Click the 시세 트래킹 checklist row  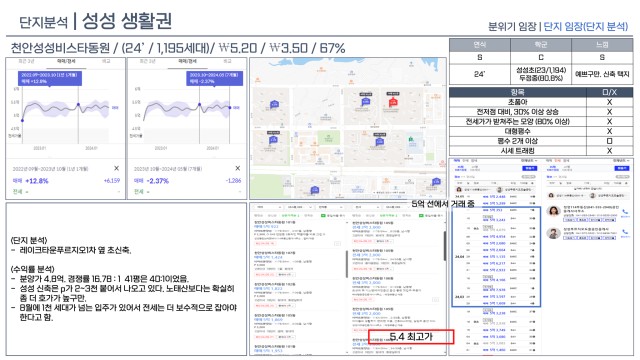[541, 151]
